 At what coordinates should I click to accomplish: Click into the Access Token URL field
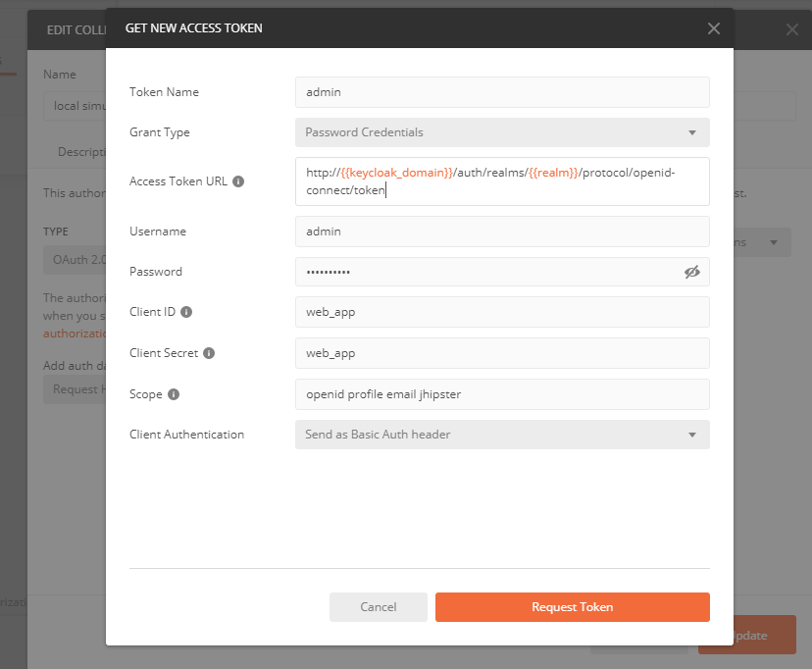click(502, 181)
